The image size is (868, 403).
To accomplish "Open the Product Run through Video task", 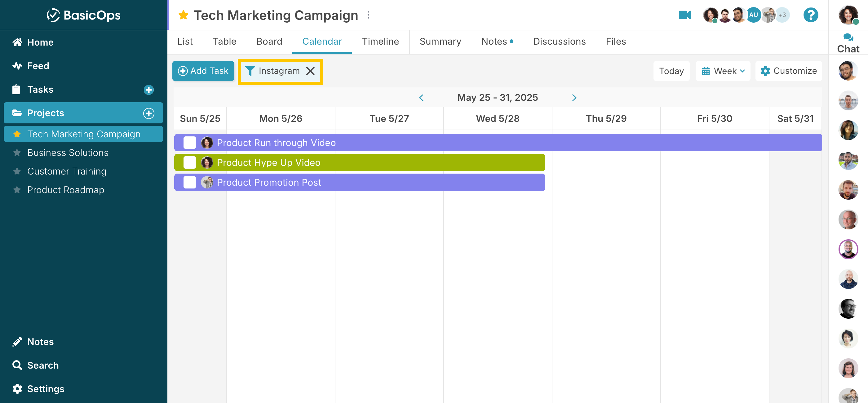I will [x=498, y=143].
